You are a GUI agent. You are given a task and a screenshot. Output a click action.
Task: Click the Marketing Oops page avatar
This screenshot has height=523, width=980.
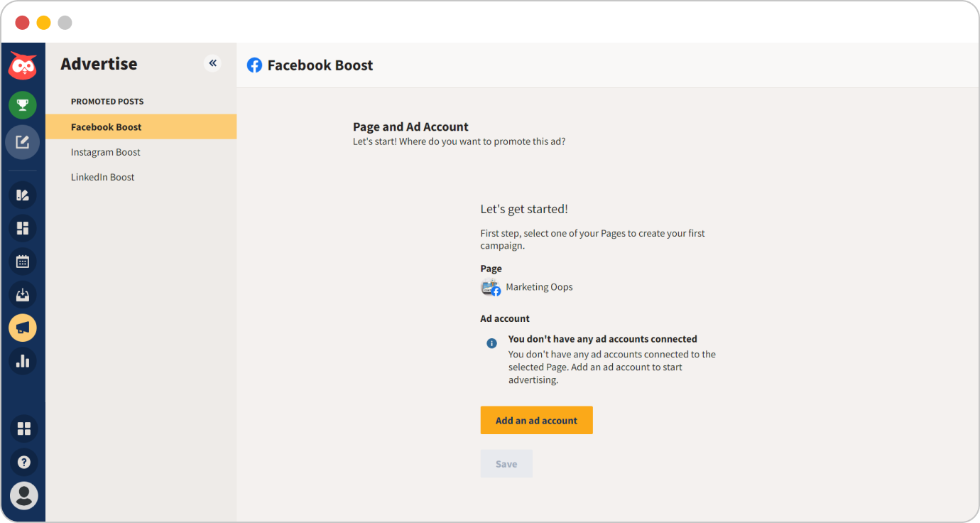[x=491, y=288]
